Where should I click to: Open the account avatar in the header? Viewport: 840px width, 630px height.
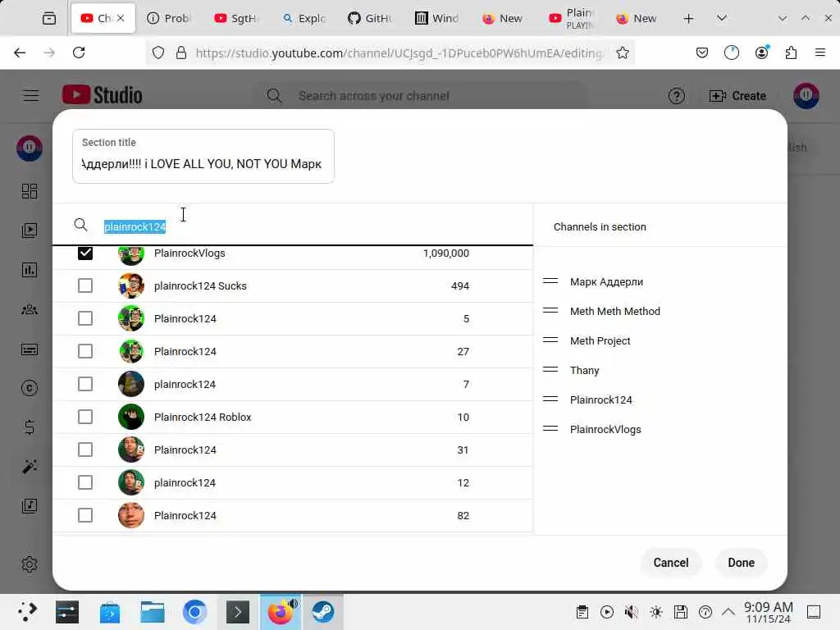point(806,96)
